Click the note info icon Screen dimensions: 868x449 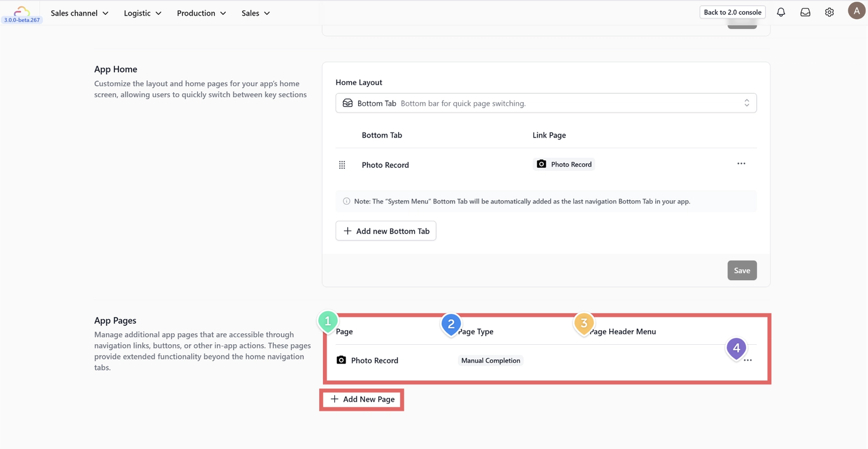[347, 201]
